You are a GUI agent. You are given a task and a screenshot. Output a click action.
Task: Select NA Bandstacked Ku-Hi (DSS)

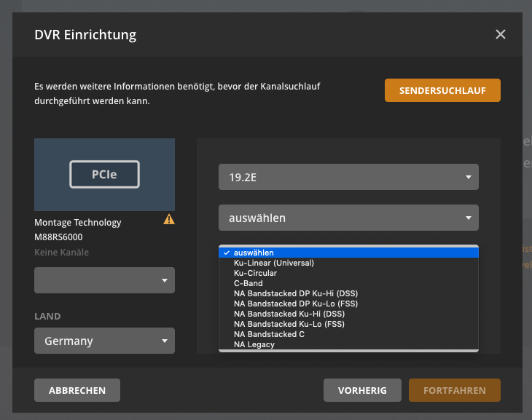[x=348, y=314]
